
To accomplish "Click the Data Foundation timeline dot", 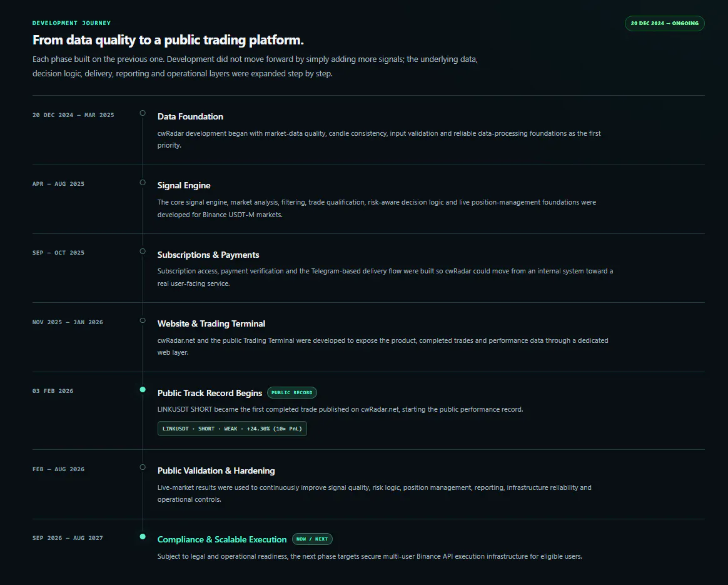I will click(x=143, y=113).
